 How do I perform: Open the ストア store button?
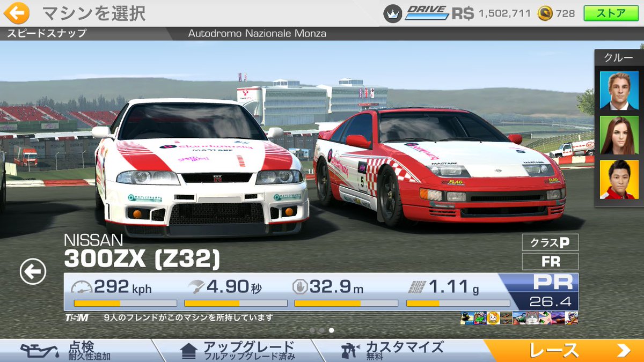click(x=610, y=13)
